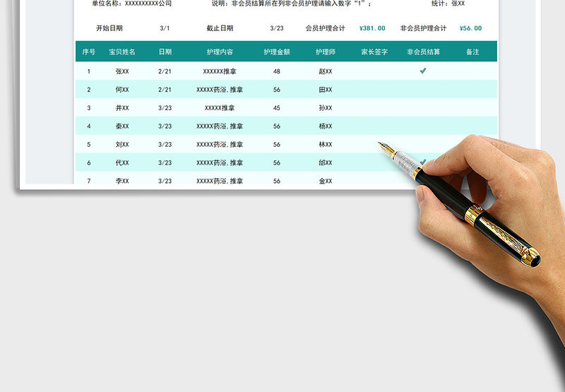The image size is (565, 392).
Task: Click the therapist cell 金XX in row 7
Action: [x=326, y=182]
